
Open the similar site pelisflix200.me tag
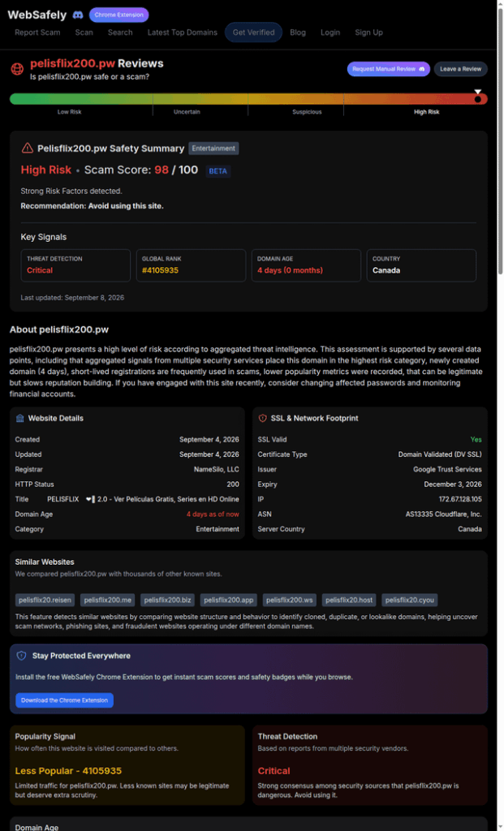[x=108, y=600]
